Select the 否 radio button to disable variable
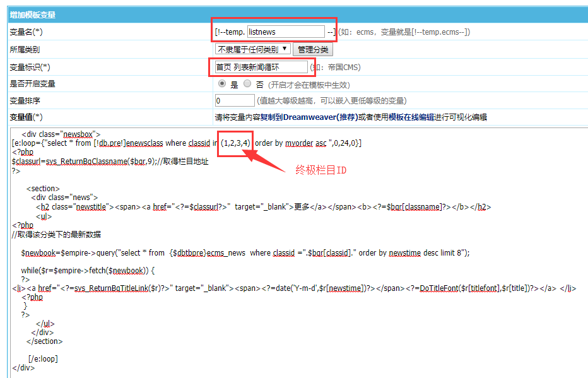The image size is (588, 378). point(247,84)
